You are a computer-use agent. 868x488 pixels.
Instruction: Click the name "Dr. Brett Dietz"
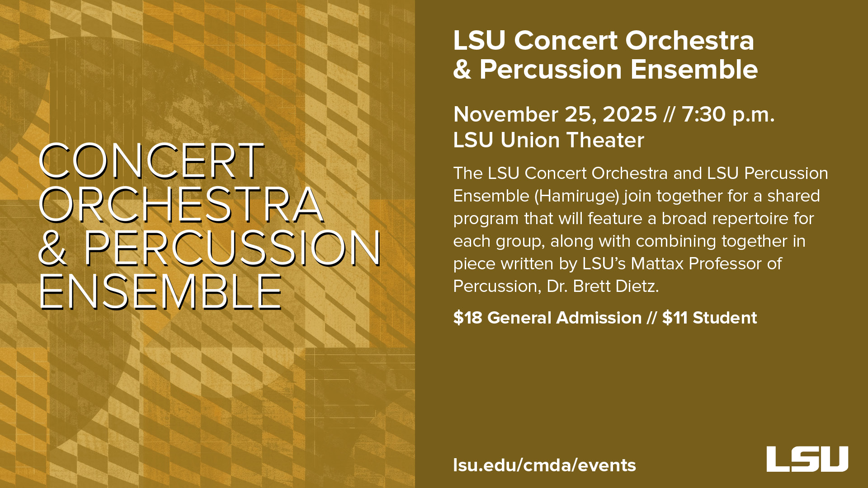pyautogui.click(x=603, y=286)
